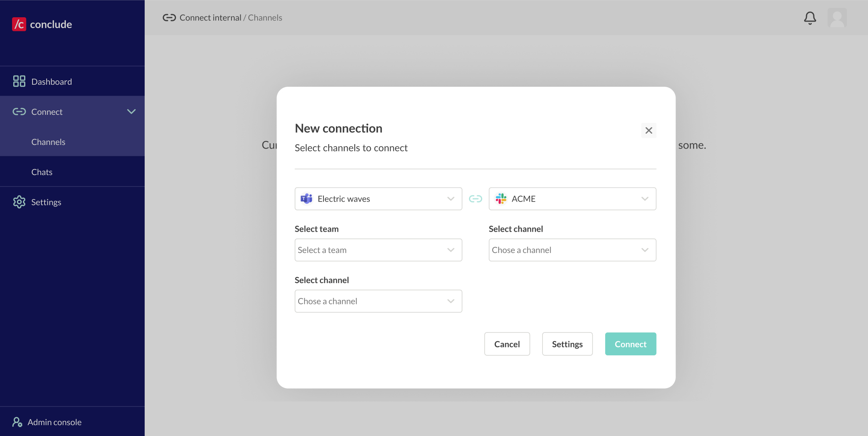Open Channels submenu item
This screenshot has width=868, height=436.
click(72, 142)
